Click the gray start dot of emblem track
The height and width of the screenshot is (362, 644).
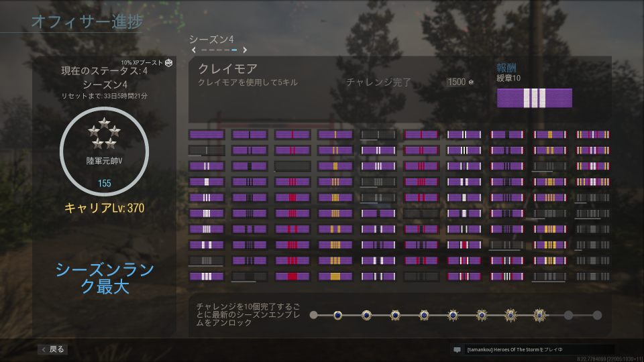tap(313, 315)
